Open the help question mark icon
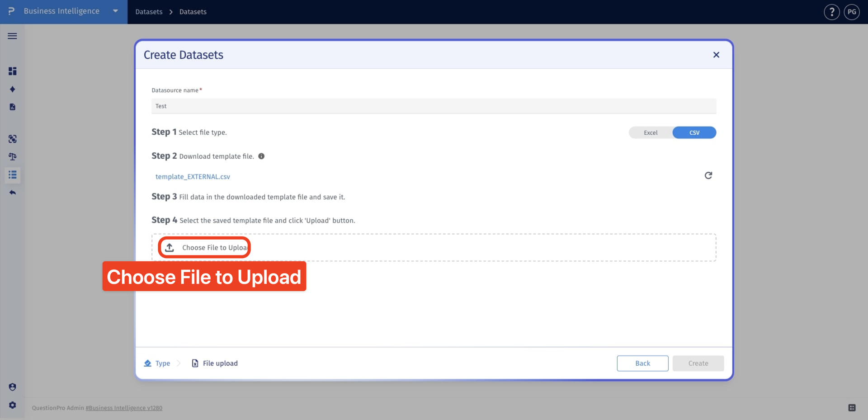The height and width of the screenshot is (420, 868). [831, 12]
